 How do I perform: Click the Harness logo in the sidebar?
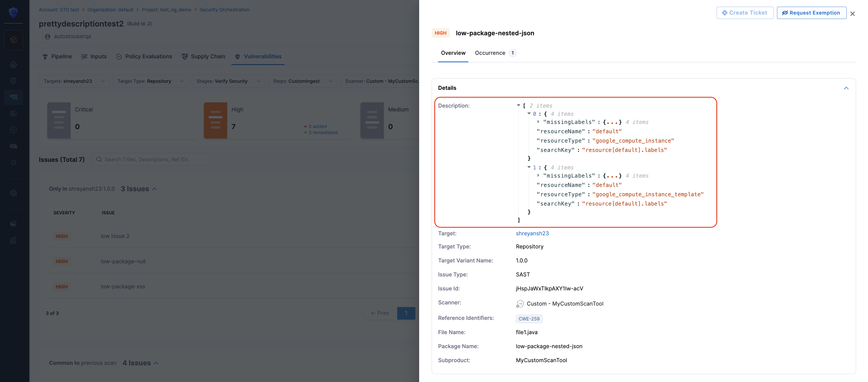(13, 13)
